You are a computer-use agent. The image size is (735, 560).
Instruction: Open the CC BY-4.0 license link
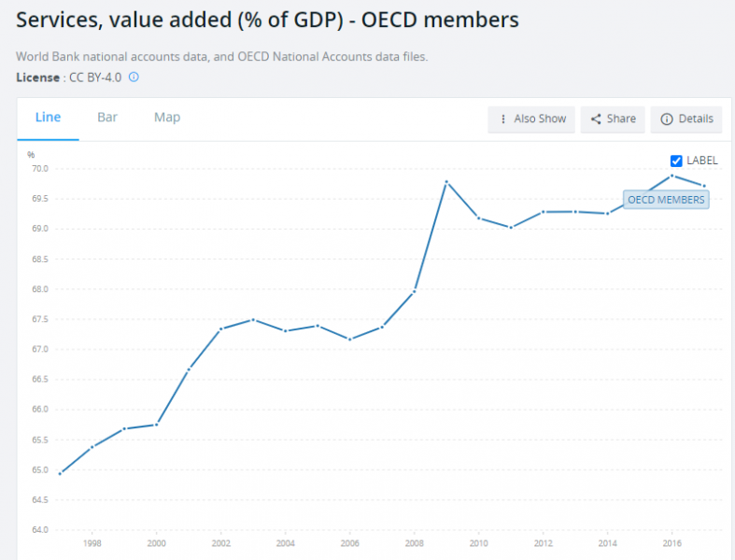(95, 77)
